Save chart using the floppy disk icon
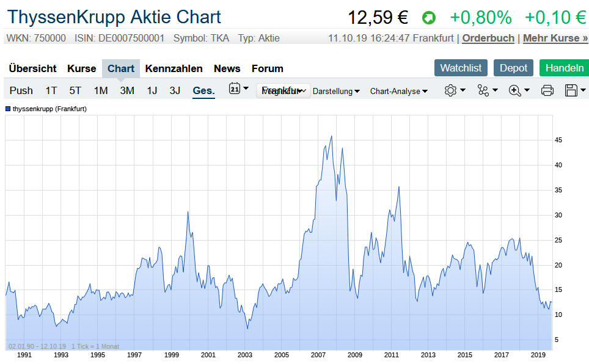 point(571,90)
